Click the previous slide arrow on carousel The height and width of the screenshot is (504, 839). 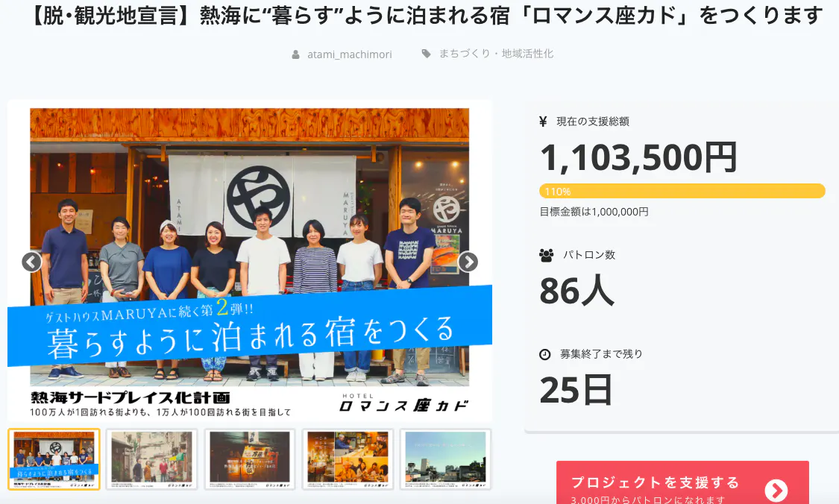coord(31,262)
